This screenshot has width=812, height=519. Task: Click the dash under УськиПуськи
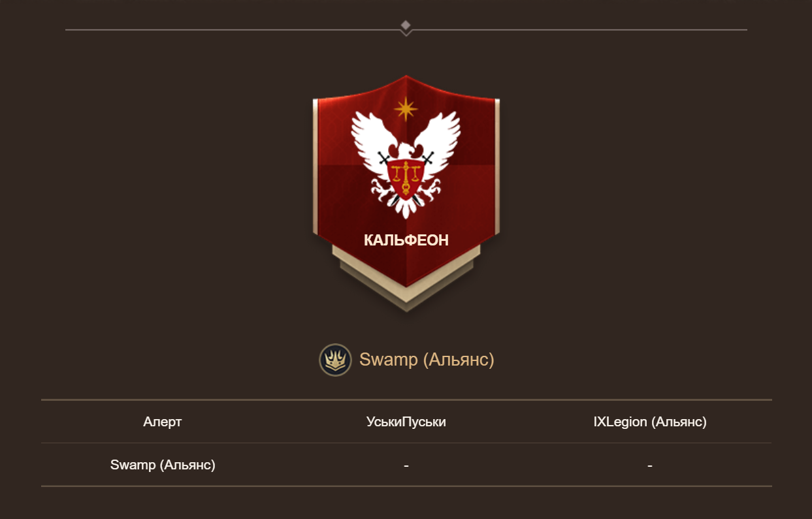coord(406,465)
